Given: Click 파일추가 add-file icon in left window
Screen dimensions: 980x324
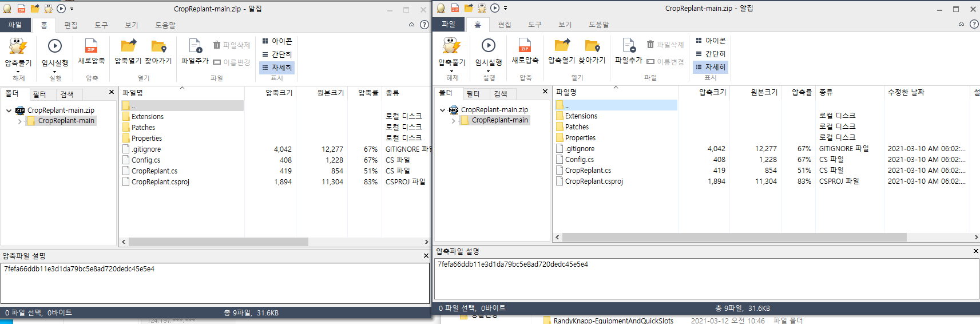Looking at the screenshot, I should pyautogui.click(x=195, y=47).
